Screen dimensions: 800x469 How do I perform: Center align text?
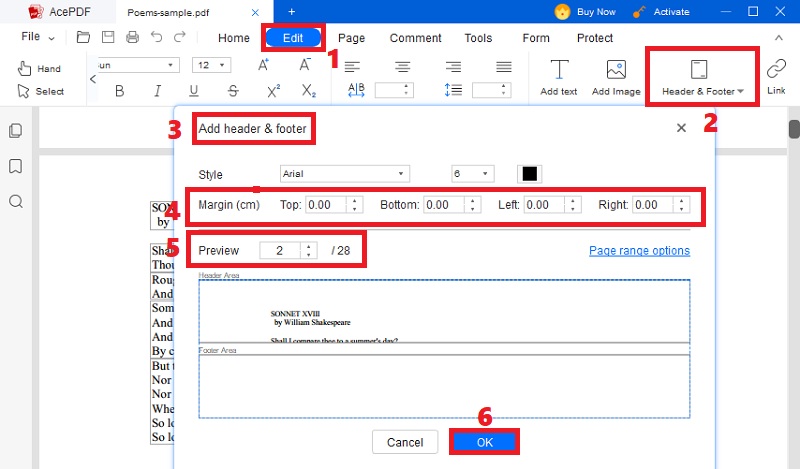tap(402, 66)
